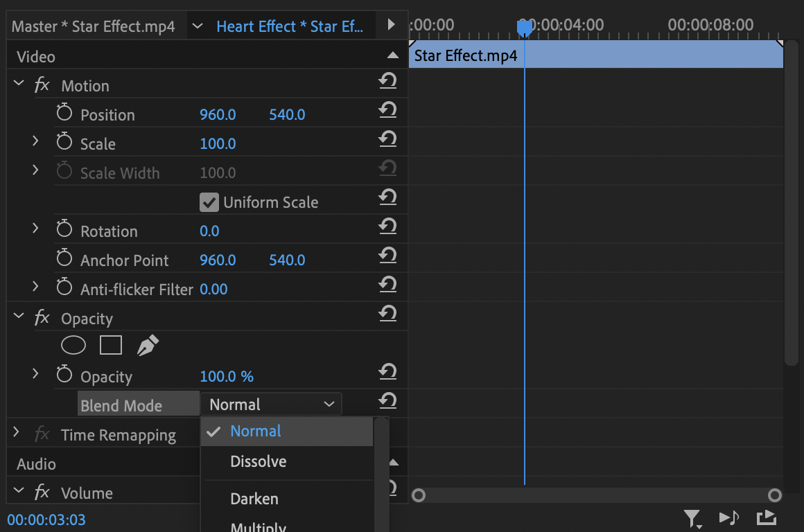Select the ellipse mask tool under Opacity
Image resolution: width=804 pixels, height=532 pixels.
point(73,345)
